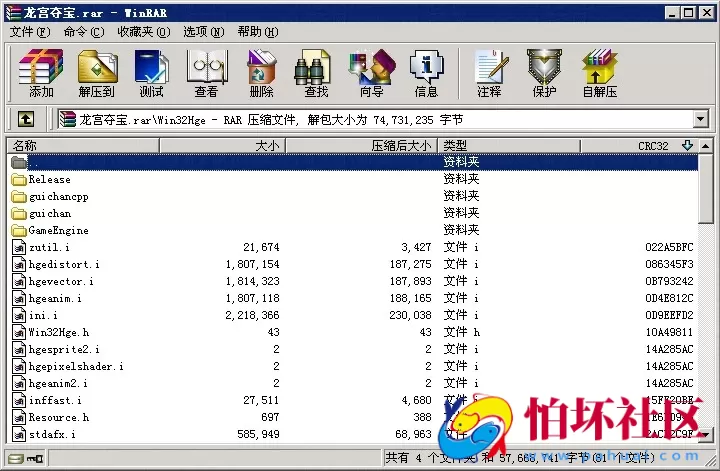720x471 pixels.
Task: Sort by 压缩后大小 column header
Action: (x=362, y=146)
